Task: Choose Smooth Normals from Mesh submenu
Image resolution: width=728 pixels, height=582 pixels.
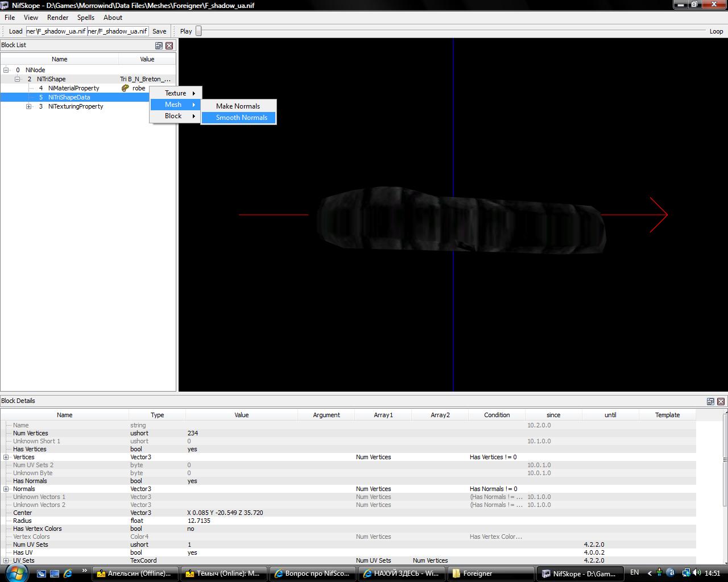Action: coord(241,118)
